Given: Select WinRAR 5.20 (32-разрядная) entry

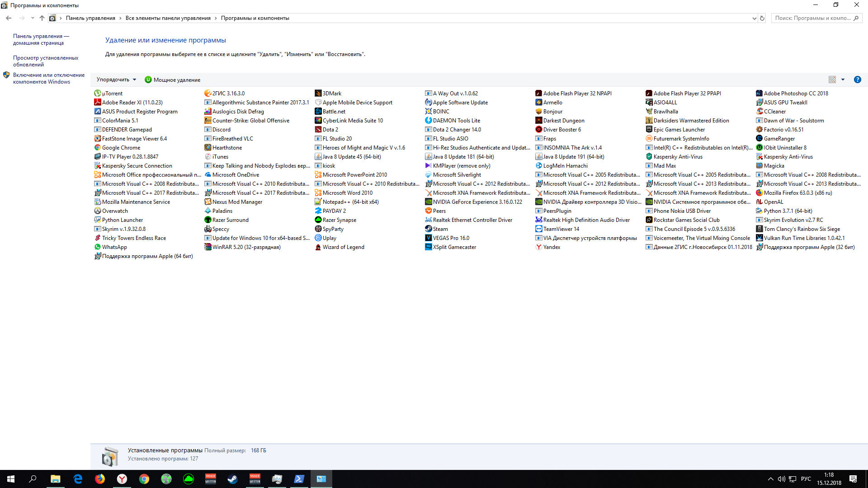Looking at the screenshot, I should [242, 247].
